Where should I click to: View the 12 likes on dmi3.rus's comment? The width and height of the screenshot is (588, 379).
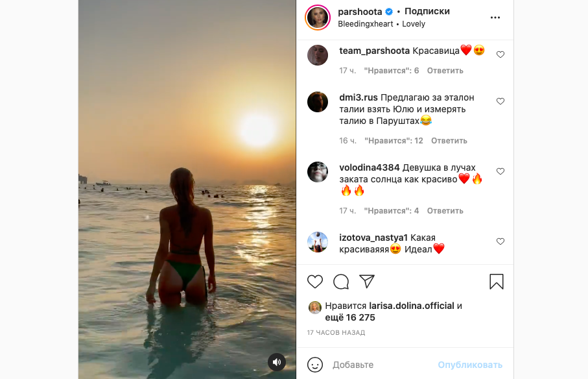[x=394, y=141]
